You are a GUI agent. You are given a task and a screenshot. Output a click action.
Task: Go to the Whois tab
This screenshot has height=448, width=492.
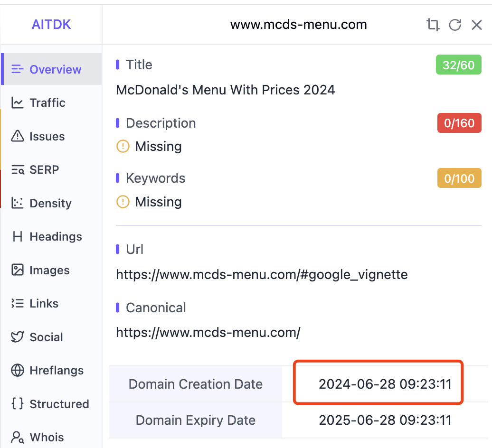52,438
